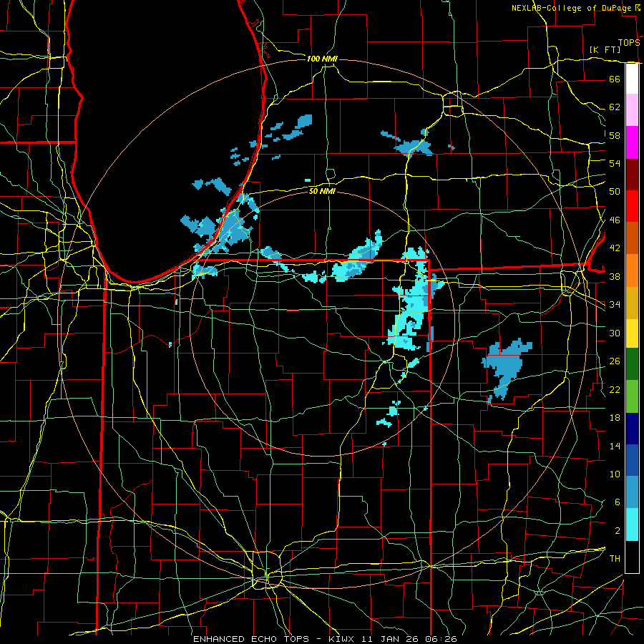Click the 'KIWX' radar site identifier
Screen dimensions: 644x644
click(x=343, y=639)
